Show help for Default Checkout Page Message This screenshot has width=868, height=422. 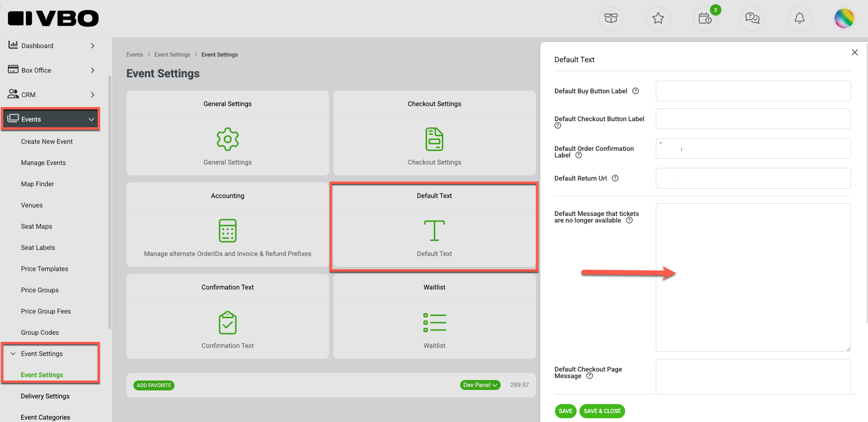coord(589,376)
